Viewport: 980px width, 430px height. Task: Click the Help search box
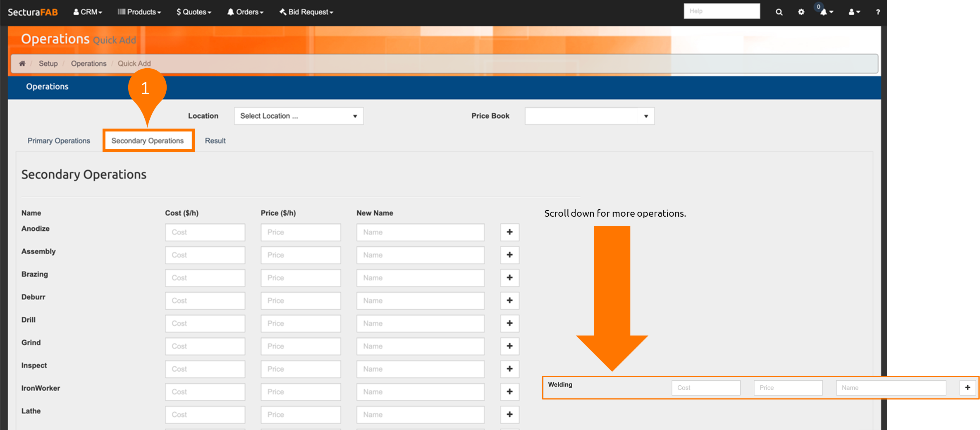click(722, 11)
